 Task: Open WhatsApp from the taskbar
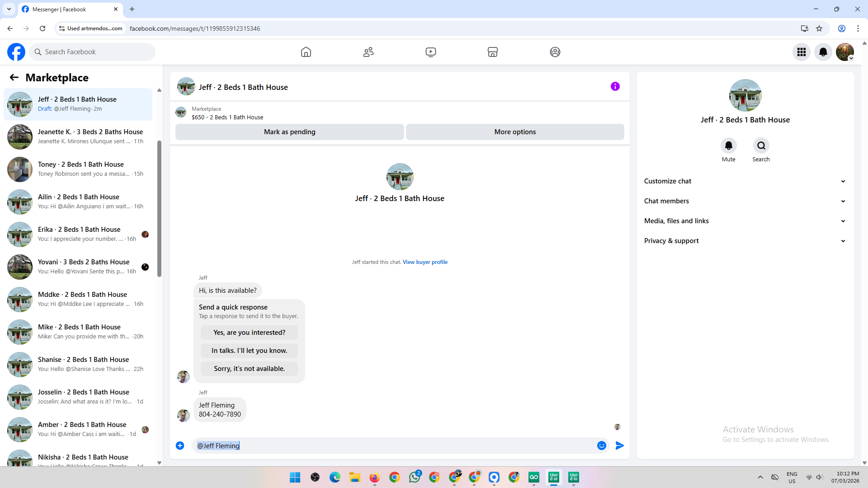click(x=415, y=477)
